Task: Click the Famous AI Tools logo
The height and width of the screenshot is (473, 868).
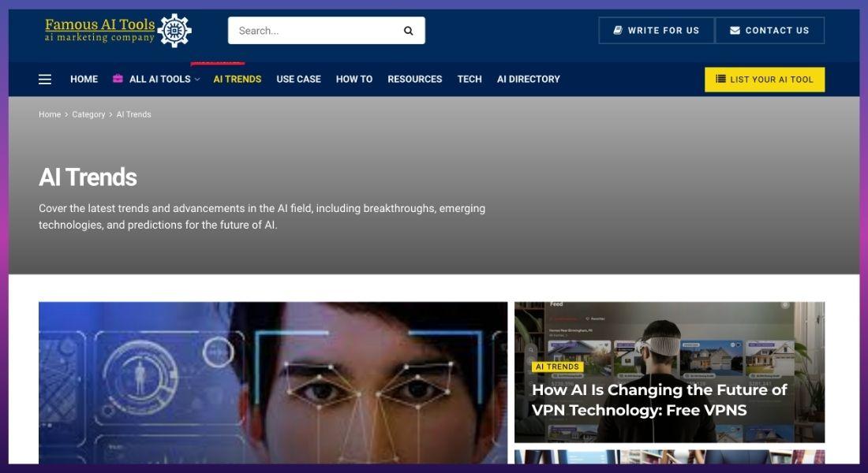Action: point(118,31)
